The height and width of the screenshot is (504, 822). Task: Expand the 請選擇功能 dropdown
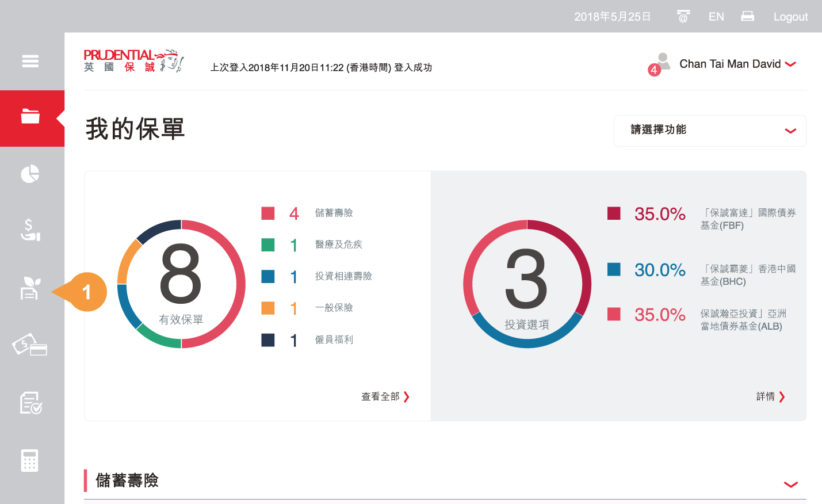[709, 131]
